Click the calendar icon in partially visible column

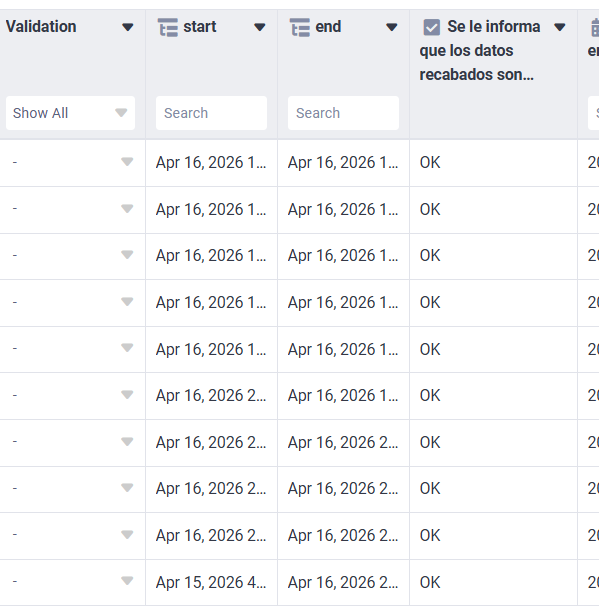tap(595, 27)
